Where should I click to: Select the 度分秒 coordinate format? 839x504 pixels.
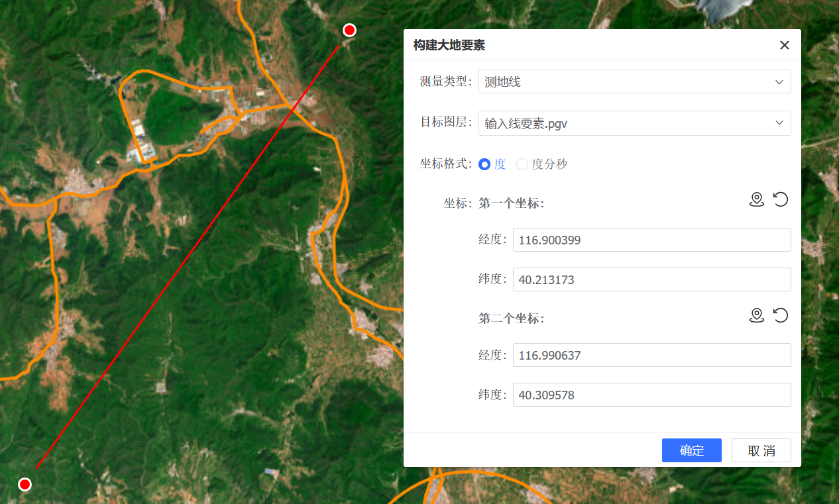(x=522, y=164)
